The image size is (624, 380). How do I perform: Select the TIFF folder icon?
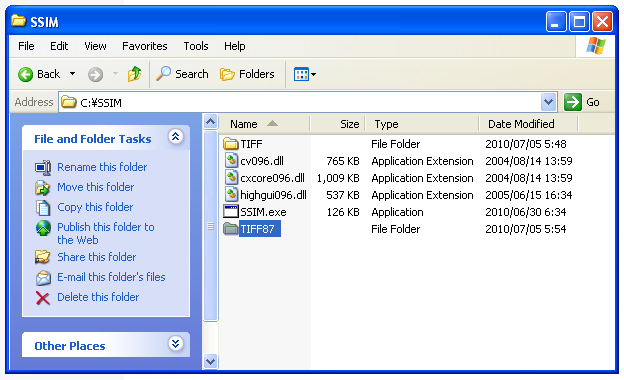[230, 144]
